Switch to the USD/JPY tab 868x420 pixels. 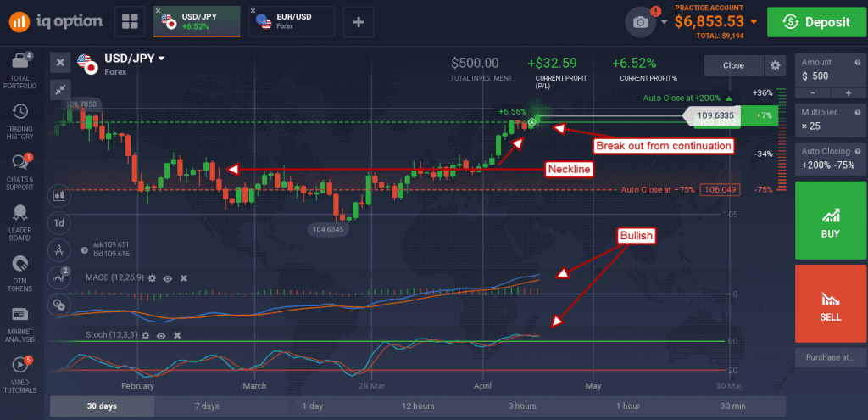click(197, 21)
